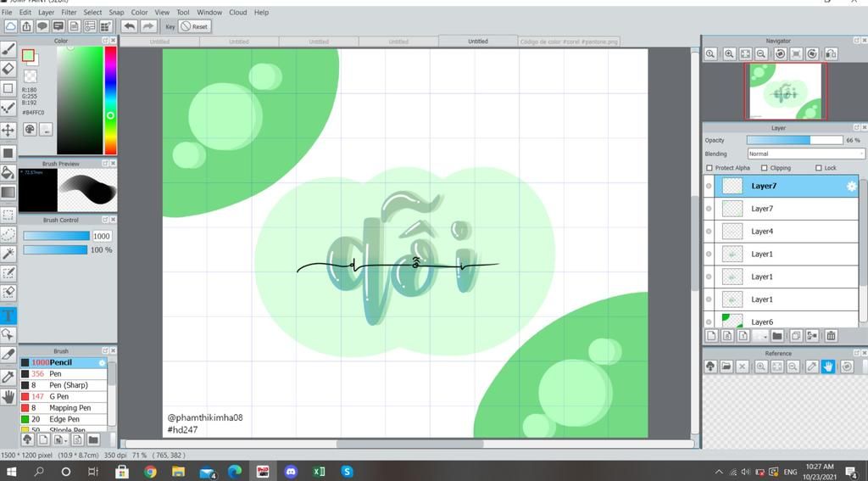Toggle visibility of Layer6

[709, 322]
